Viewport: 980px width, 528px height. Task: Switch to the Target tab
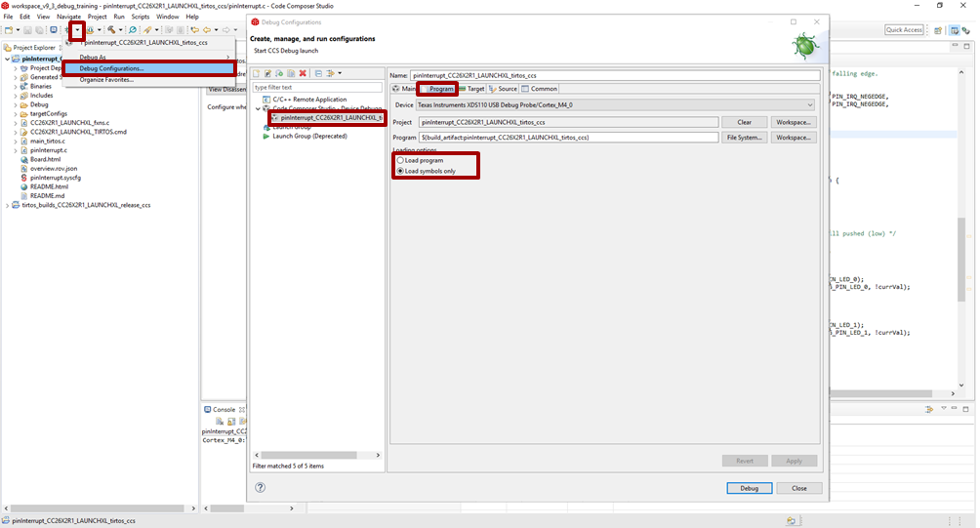pyautogui.click(x=471, y=89)
